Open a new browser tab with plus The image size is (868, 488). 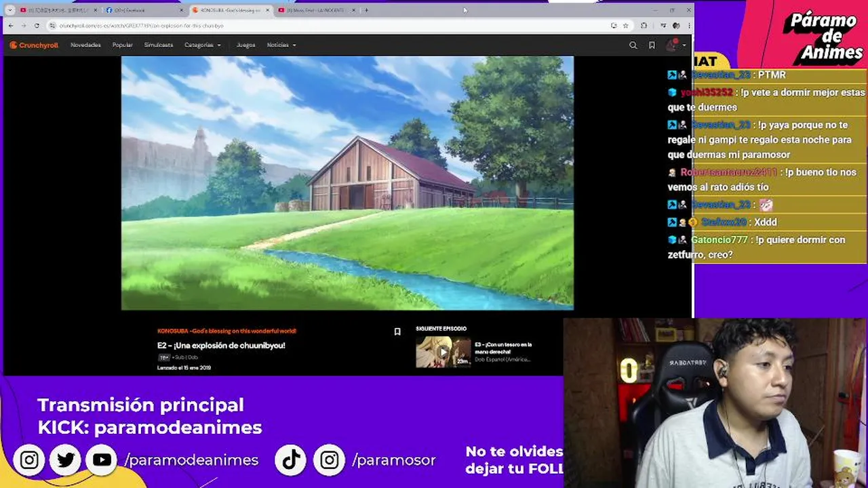366,10
